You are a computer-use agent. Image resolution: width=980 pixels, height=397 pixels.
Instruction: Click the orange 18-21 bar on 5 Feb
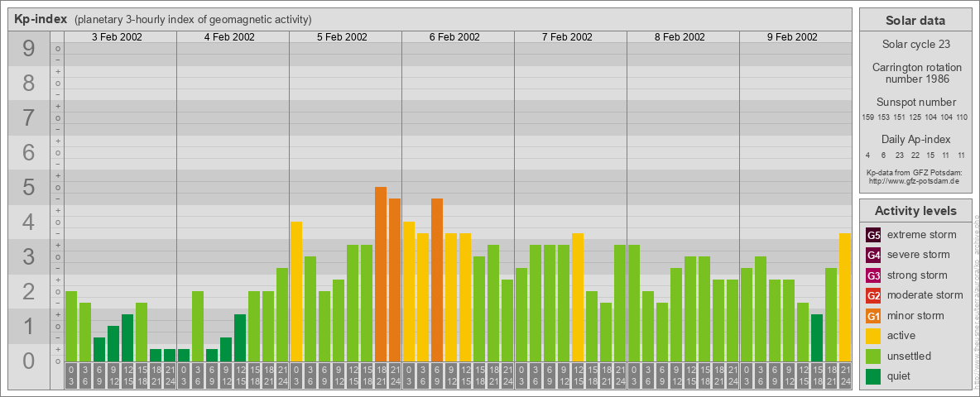coord(381,274)
